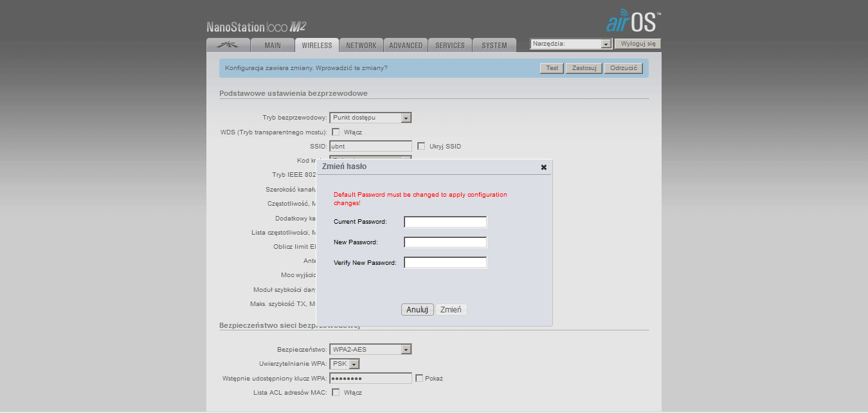Focus the Current Password field
The width and height of the screenshot is (868, 414).
pos(445,222)
